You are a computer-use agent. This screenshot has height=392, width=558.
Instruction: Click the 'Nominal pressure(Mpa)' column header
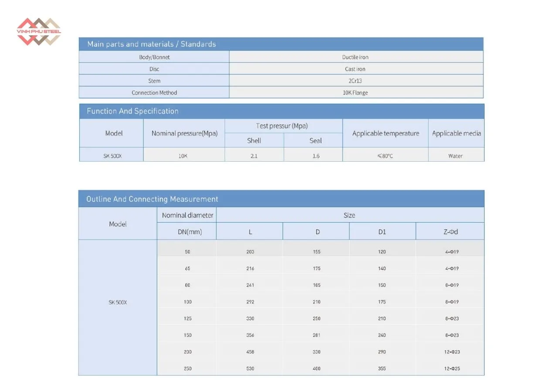(184, 133)
